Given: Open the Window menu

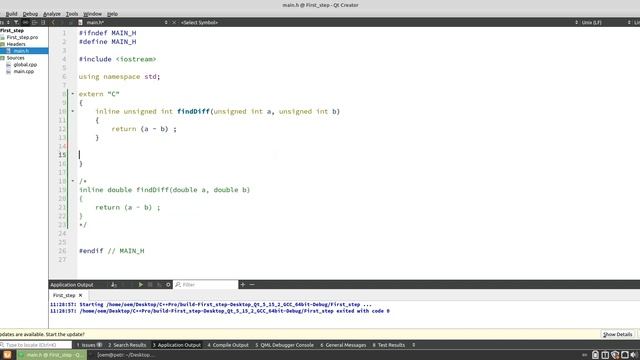Looking at the screenshot, I should tap(93, 14).
